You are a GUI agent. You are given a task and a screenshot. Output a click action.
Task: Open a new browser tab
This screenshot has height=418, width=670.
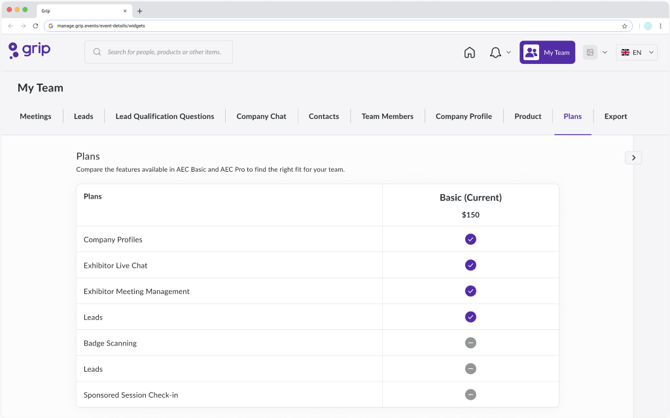(140, 11)
